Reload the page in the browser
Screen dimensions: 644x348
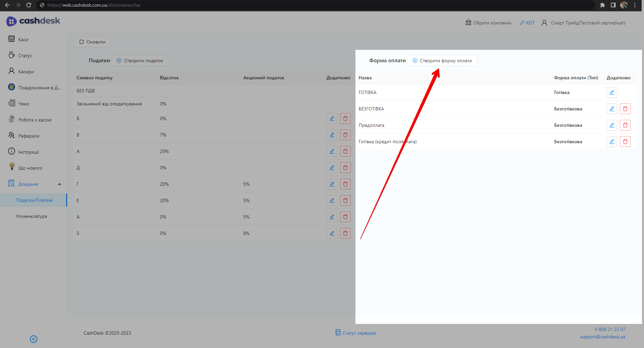[29, 5]
